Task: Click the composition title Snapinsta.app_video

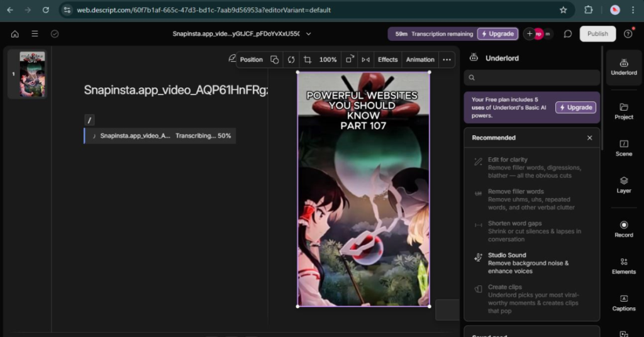Action: pos(176,90)
